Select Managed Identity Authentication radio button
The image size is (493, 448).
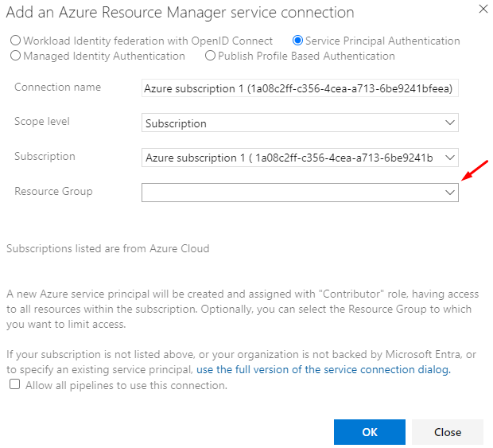(15, 56)
